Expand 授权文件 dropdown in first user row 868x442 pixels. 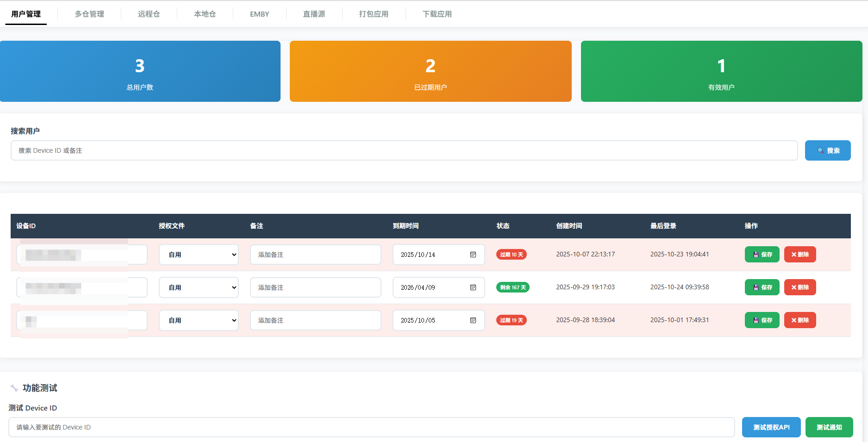[199, 255]
